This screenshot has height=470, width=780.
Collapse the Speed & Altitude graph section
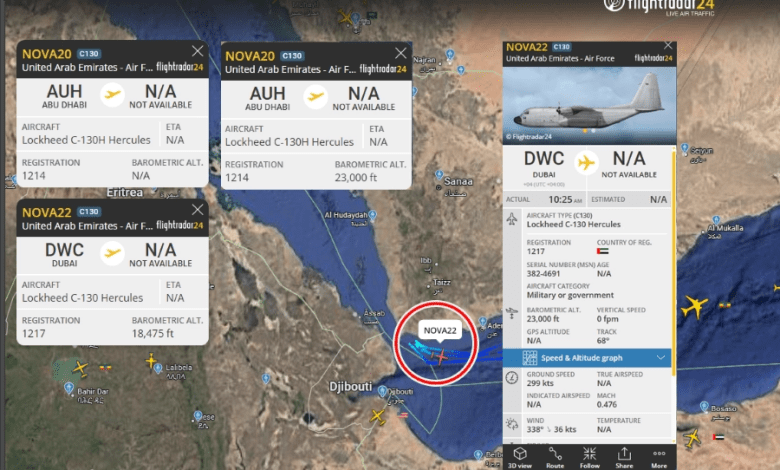(587, 358)
